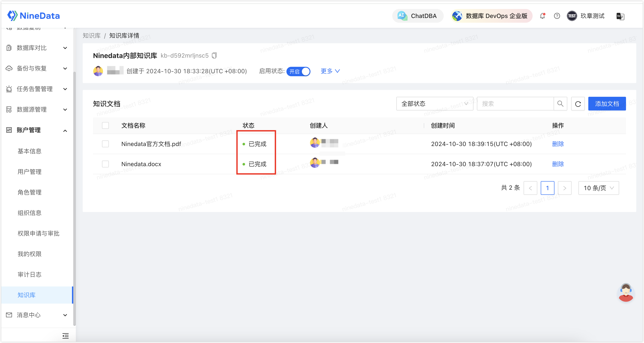
Task: Open 角色管理 in sidebar
Action: click(x=30, y=192)
